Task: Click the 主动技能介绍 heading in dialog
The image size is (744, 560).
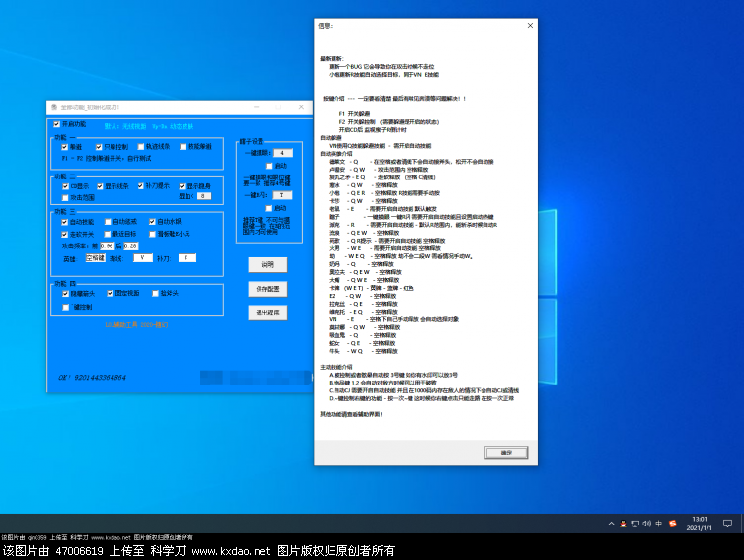Action: coord(336,367)
